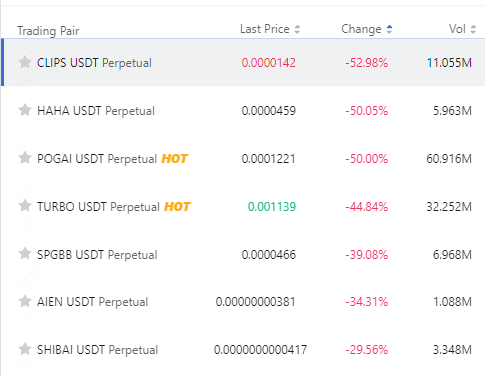Select SPGBB price 0.0000466
485x376 pixels.
[269, 255]
